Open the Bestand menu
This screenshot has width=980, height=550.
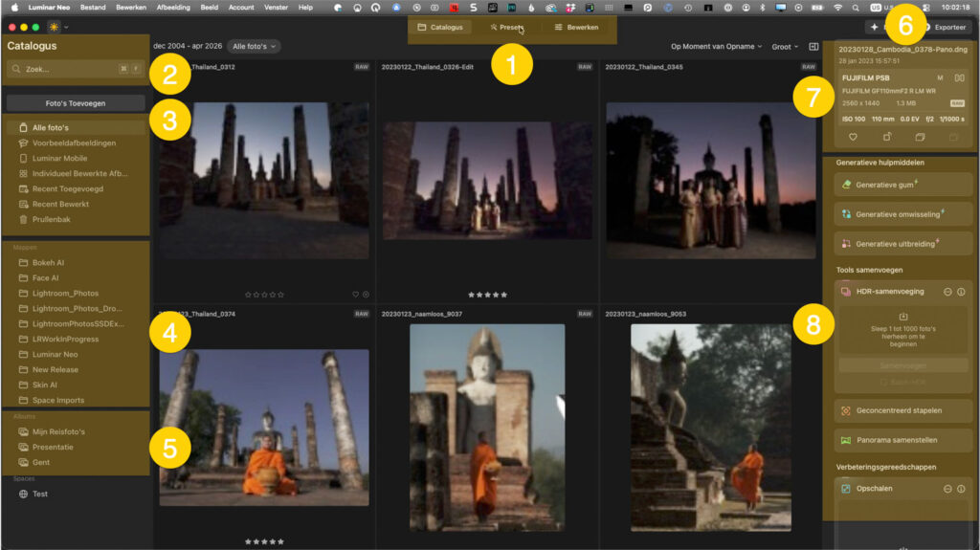(x=93, y=8)
